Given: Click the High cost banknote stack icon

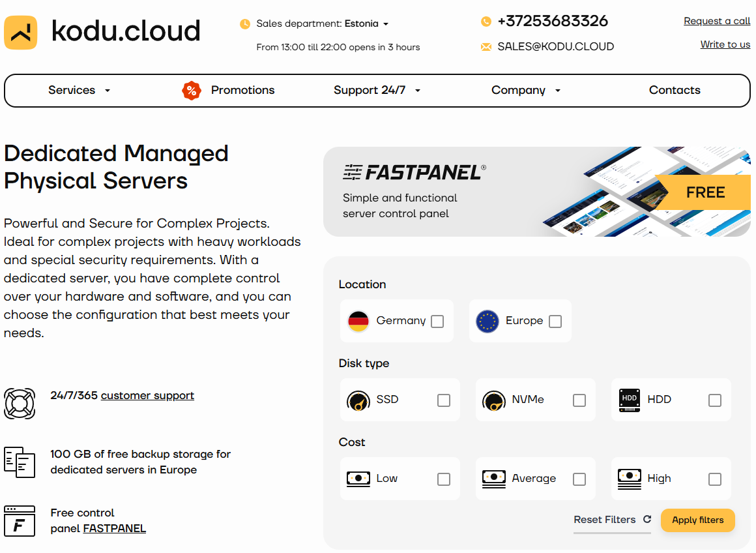Looking at the screenshot, I should [629, 479].
